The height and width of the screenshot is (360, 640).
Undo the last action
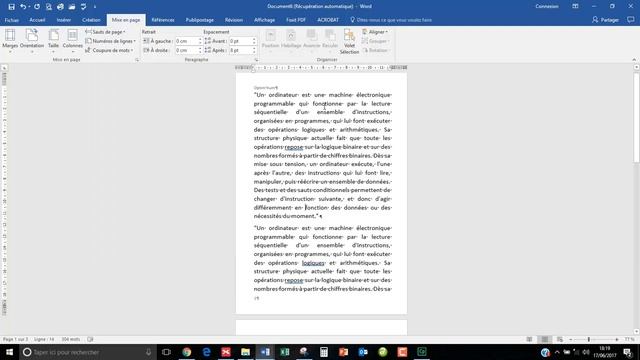click(23, 7)
